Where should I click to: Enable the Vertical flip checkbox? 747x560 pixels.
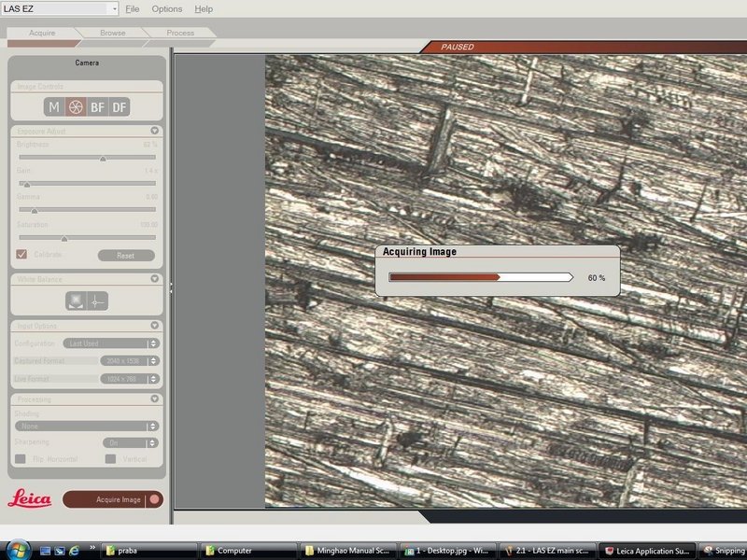coord(110,458)
